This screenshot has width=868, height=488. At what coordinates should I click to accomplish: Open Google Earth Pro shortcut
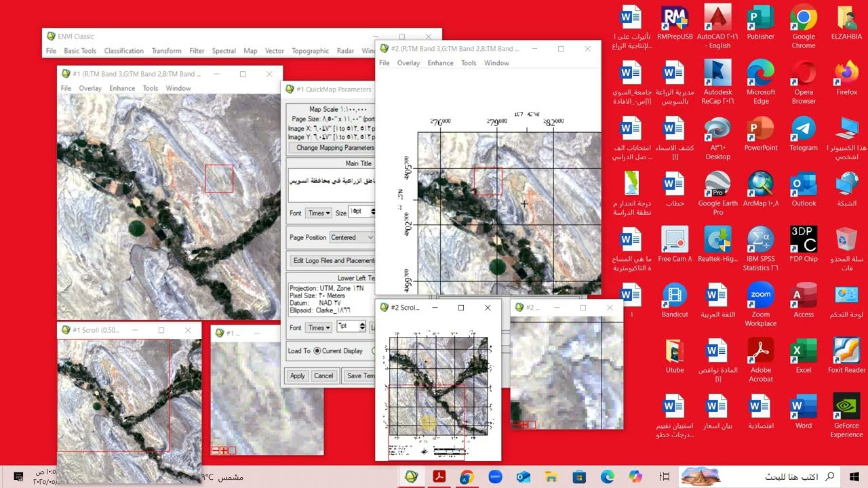pyautogui.click(x=717, y=194)
